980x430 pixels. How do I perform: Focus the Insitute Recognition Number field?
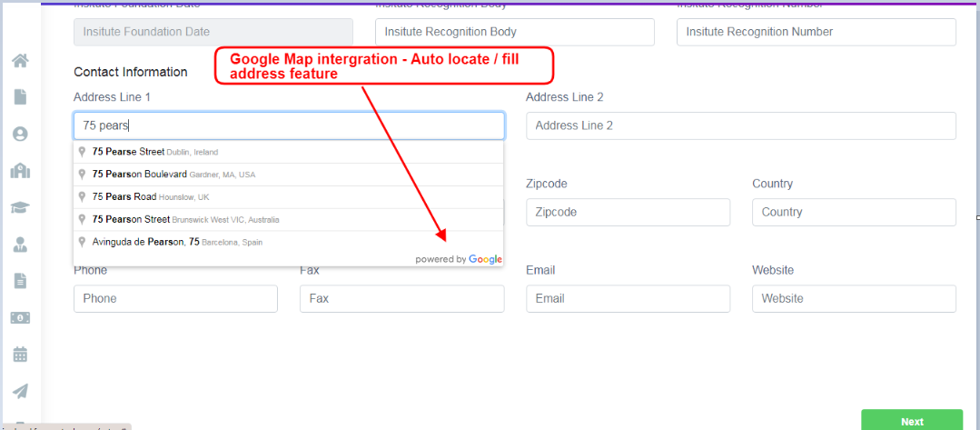click(x=817, y=32)
